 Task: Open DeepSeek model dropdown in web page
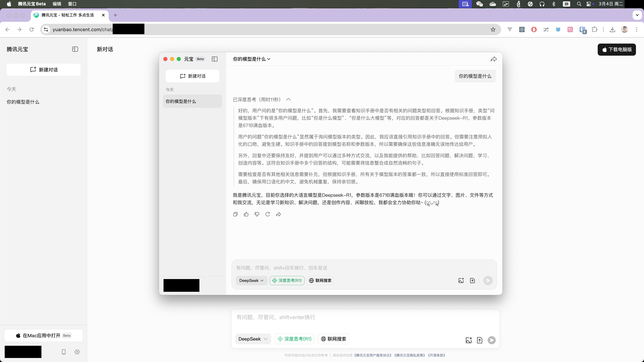pyautogui.click(x=253, y=339)
